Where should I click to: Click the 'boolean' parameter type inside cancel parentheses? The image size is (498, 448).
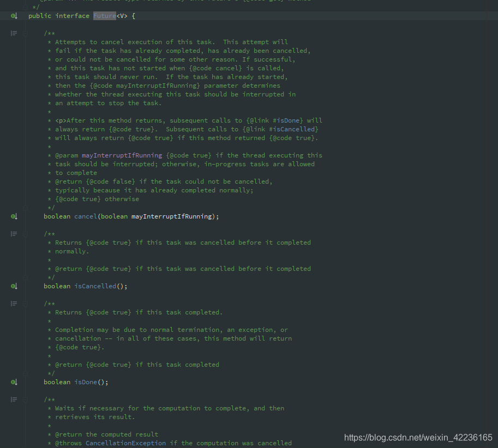coord(115,216)
